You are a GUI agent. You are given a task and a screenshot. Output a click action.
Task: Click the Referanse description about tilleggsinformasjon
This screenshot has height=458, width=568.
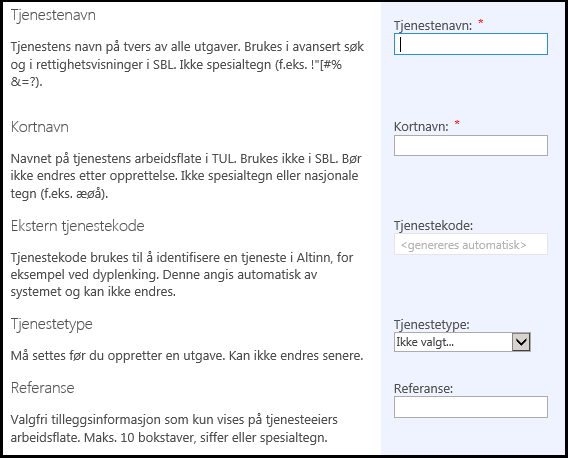click(174, 428)
